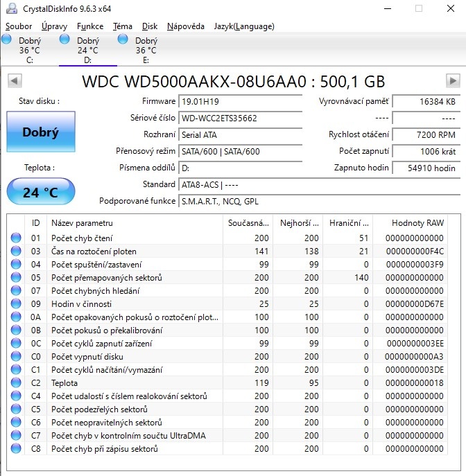This screenshot has height=476, width=466.
Task: Click status orb of row C0
Action: point(16,356)
